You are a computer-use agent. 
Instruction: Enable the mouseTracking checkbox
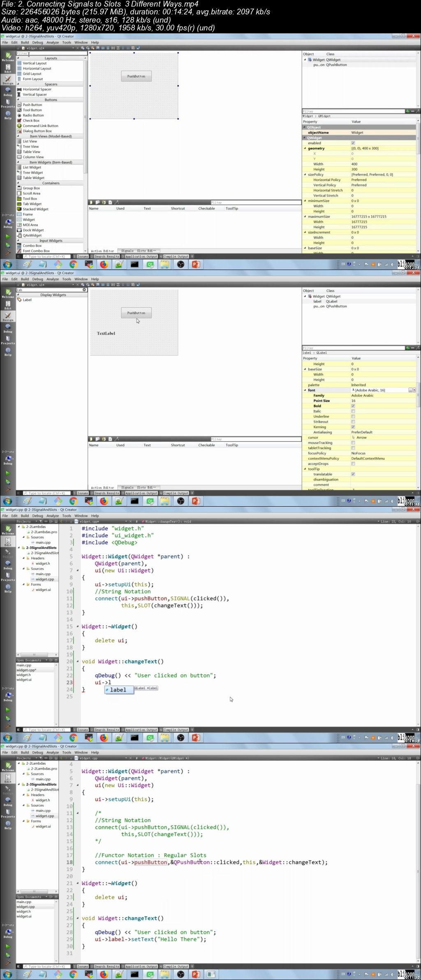click(353, 442)
